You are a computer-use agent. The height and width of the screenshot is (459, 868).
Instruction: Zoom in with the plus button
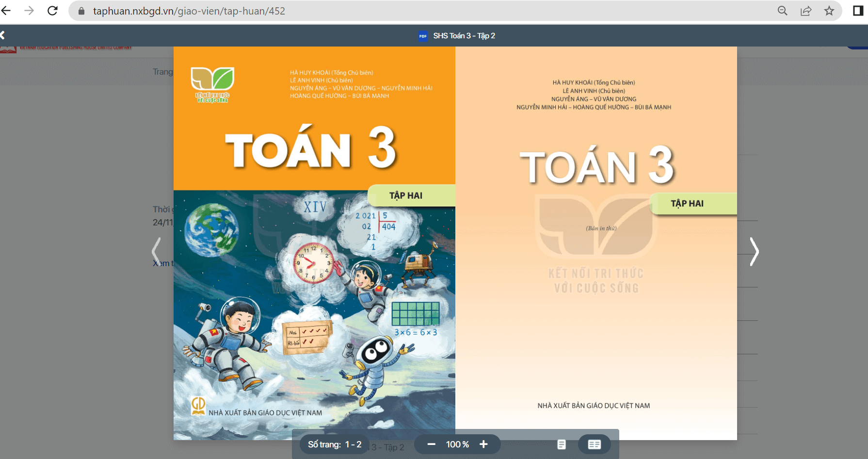(483, 444)
